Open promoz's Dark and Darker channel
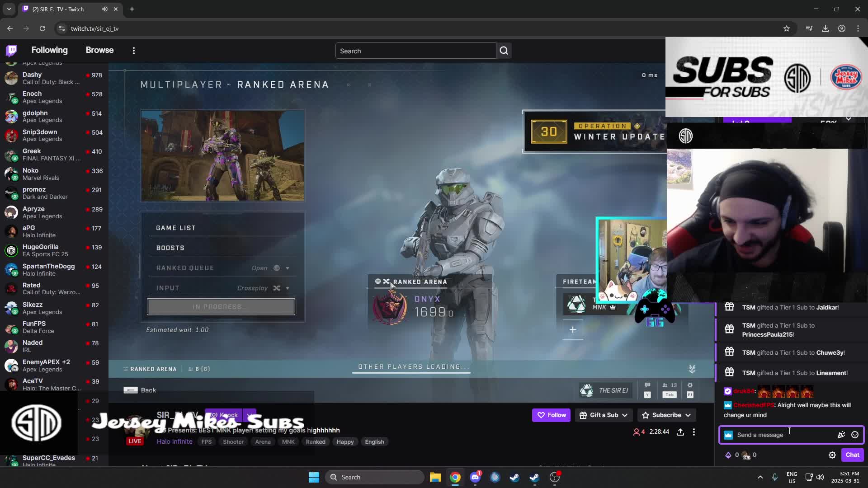Screen dimensions: 868x488 click(x=54, y=193)
